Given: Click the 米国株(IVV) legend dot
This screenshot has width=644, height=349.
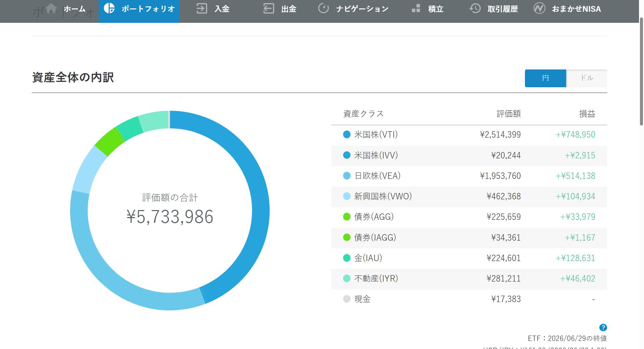Looking at the screenshot, I should pyautogui.click(x=347, y=155).
